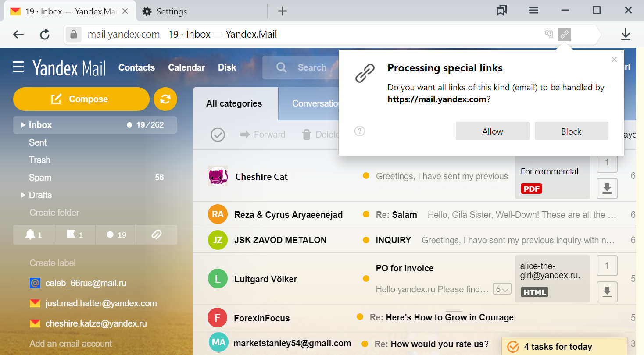644x355 pixels.
Task: Open the Sent folder
Action: (x=38, y=142)
